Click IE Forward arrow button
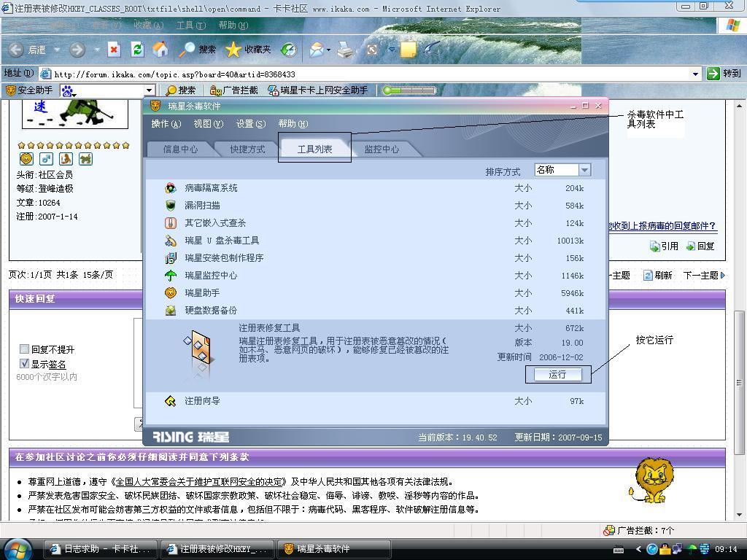Screen dimensions: 747x560 77,49
